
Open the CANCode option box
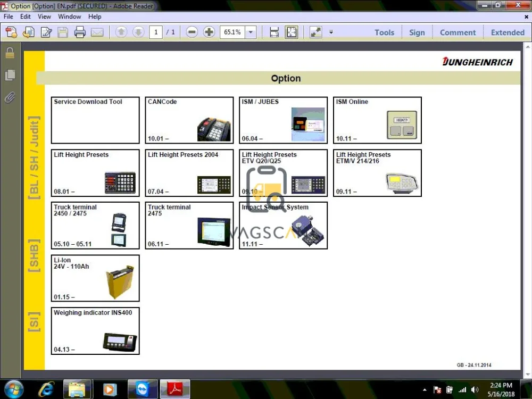pyautogui.click(x=189, y=120)
